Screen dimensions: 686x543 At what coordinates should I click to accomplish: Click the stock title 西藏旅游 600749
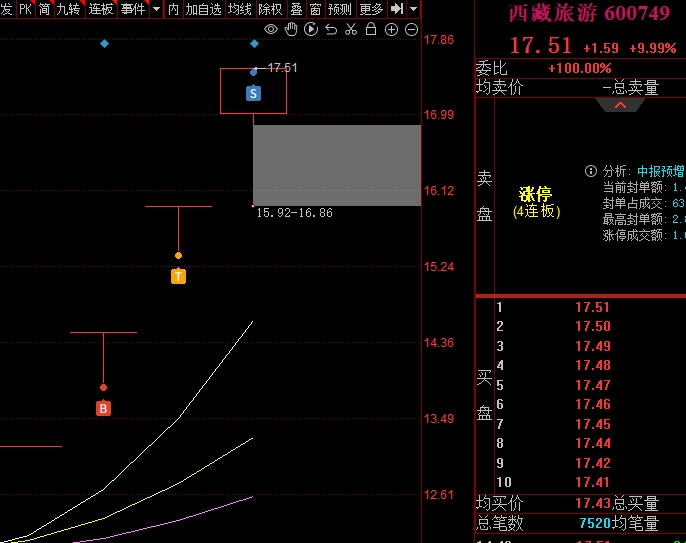coord(589,14)
